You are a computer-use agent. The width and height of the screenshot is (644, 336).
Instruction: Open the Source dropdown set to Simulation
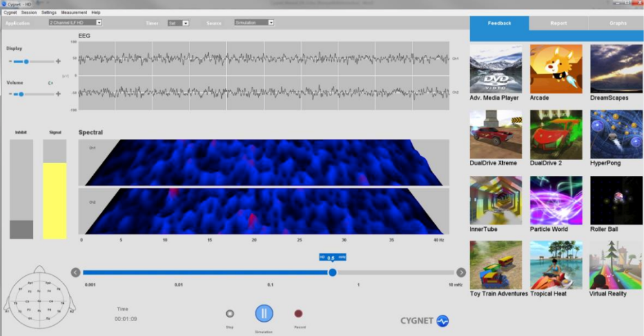click(x=254, y=23)
